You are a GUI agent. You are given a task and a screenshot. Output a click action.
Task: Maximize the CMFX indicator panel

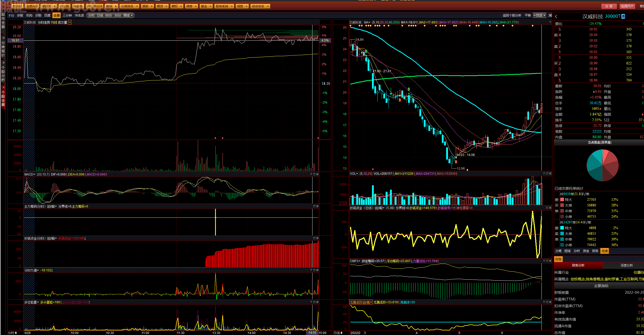pyautogui.click(x=547, y=261)
